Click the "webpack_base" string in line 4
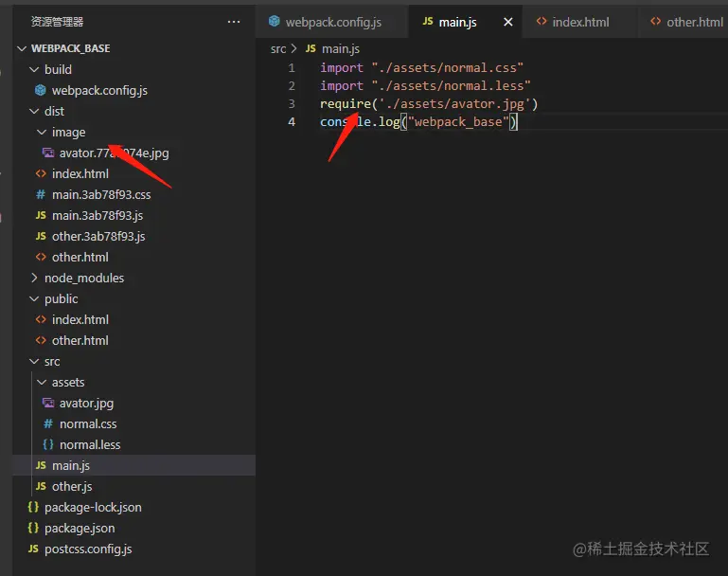This screenshot has height=576, width=728. pyautogui.click(x=458, y=122)
